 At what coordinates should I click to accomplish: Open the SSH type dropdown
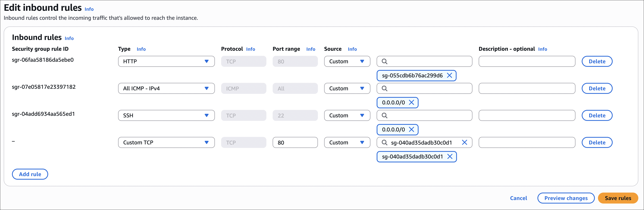[x=166, y=116]
